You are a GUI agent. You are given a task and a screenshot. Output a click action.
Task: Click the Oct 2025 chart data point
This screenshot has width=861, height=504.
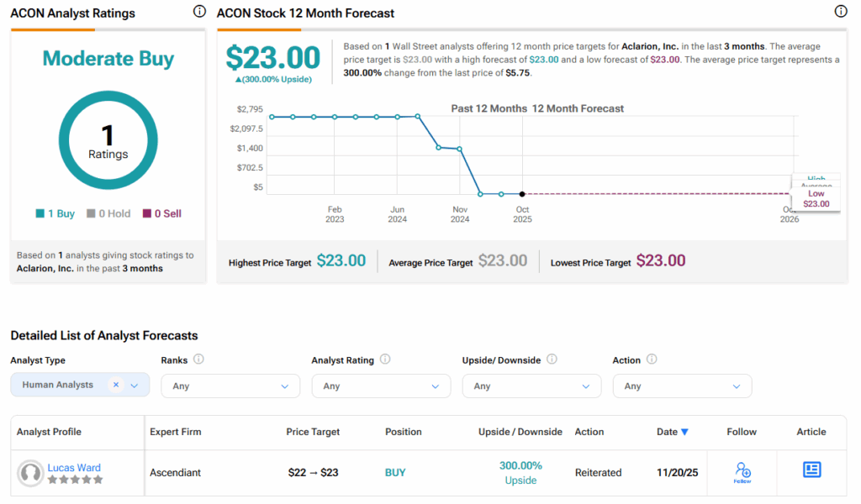click(x=523, y=194)
